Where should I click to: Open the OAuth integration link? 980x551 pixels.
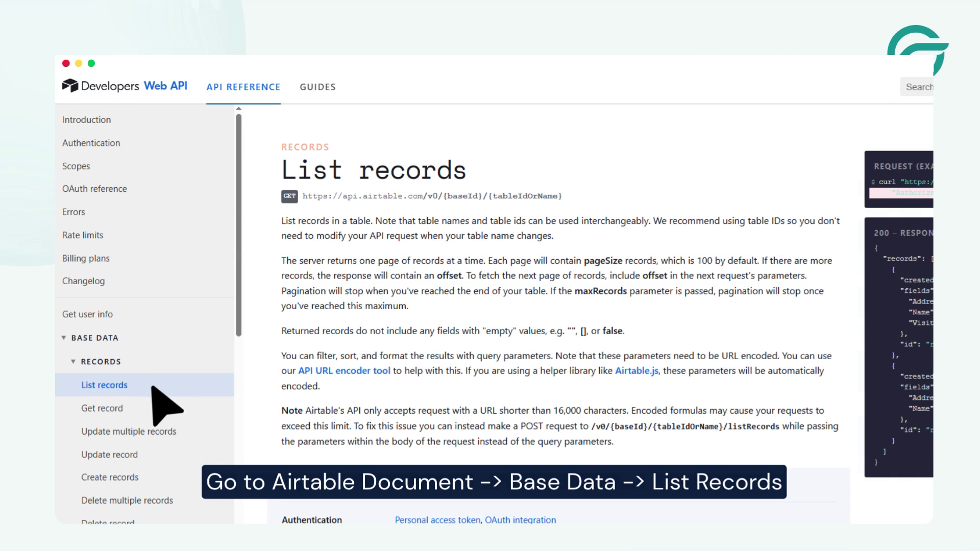click(520, 519)
